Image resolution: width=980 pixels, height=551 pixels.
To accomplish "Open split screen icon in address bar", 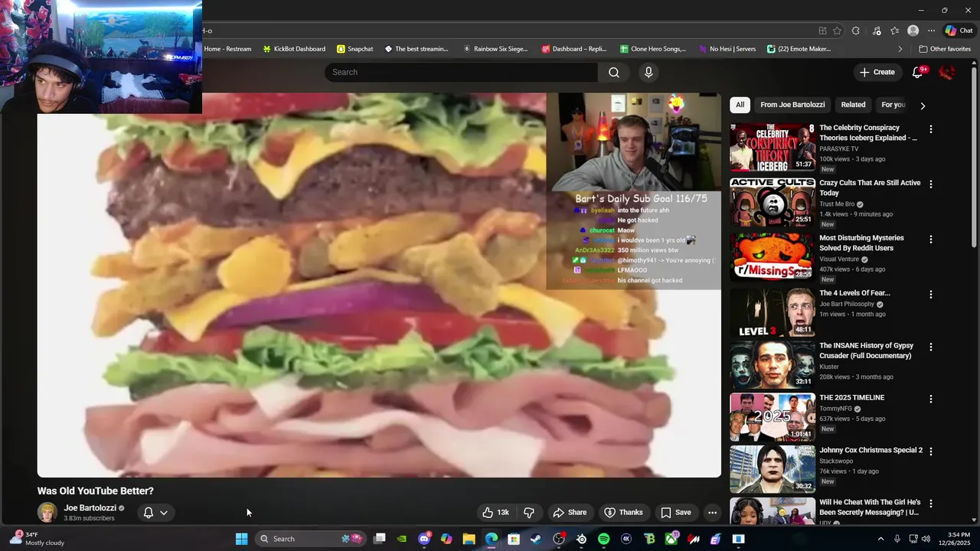I will click(822, 31).
